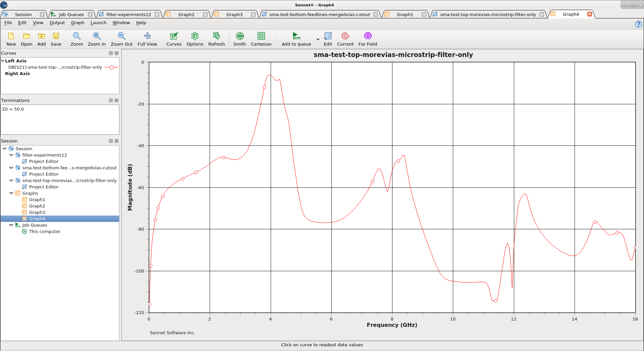Click the Zoom Out icon
The width and height of the screenshot is (644, 351).
click(121, 36)
